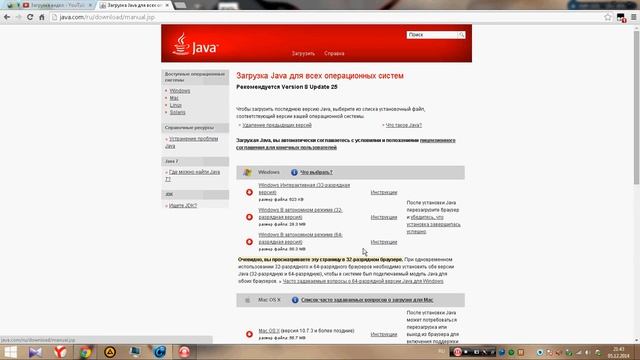Click the magnifier search button in Java header
640x360 pixels.
[x=461, y=35]
